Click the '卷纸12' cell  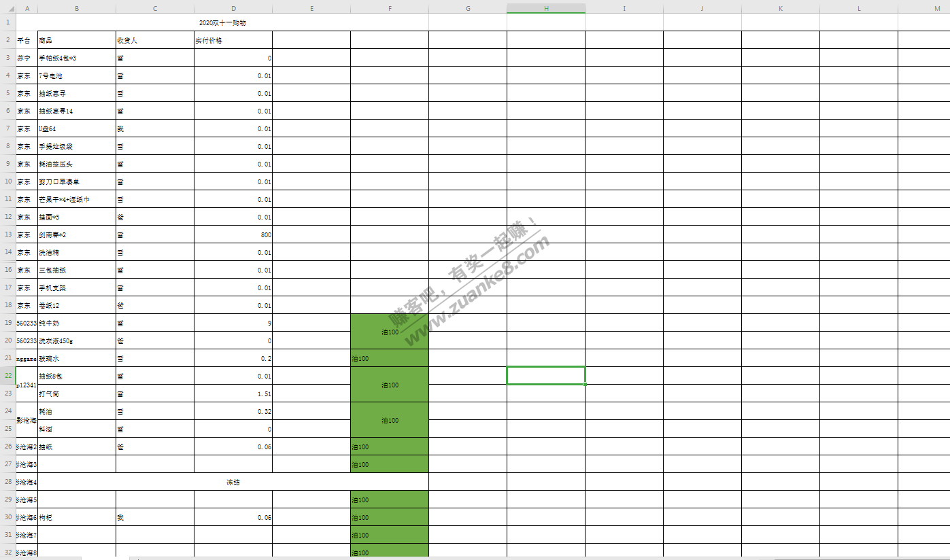click(x=77, y=305)
